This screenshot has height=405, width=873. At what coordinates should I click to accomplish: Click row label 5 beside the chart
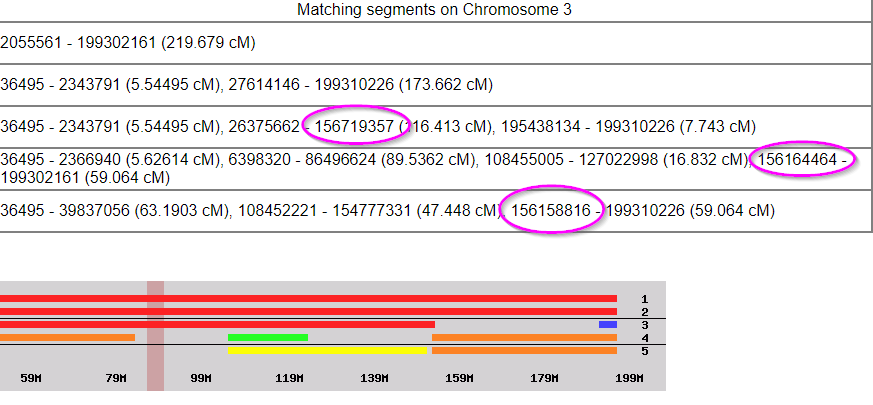[x=645, y=351]
